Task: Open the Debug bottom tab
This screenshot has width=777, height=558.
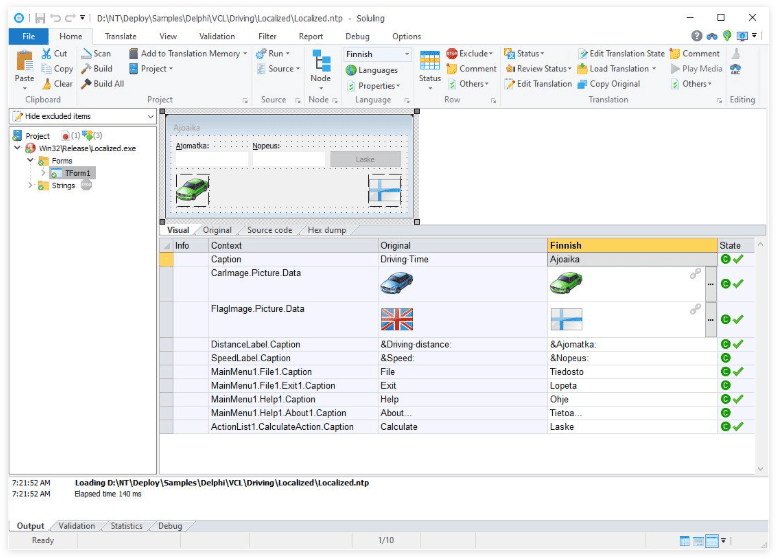Action: point(170,526)
